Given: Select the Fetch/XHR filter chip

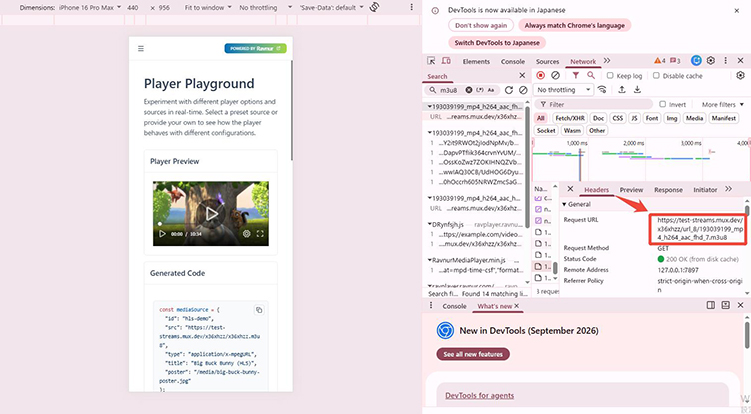Looking at the screenshot, I should click(569, 118).
